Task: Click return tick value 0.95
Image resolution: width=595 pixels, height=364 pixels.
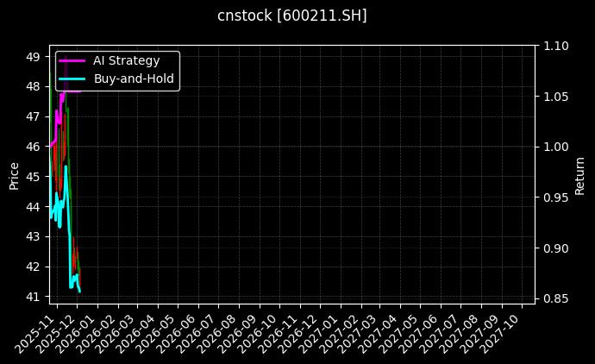Action: [x=556, y=198]
